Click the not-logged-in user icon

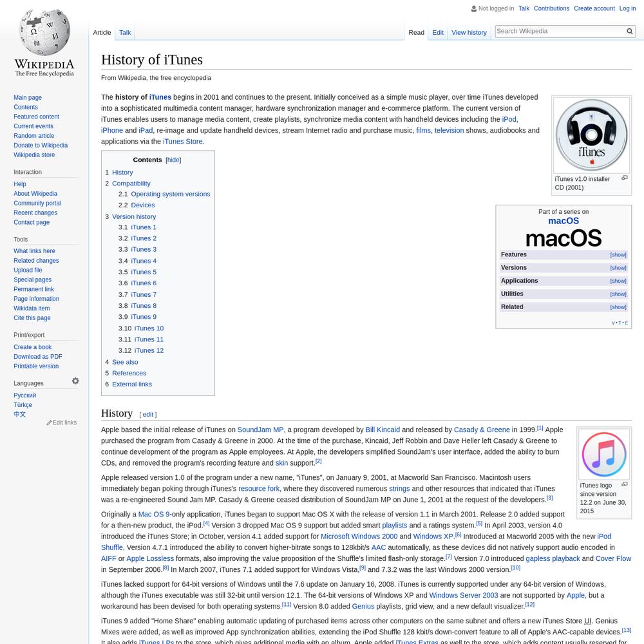(474, 8)
